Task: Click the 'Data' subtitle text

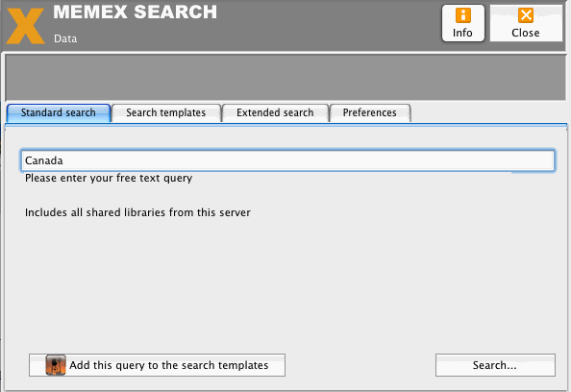Action: 65,38
